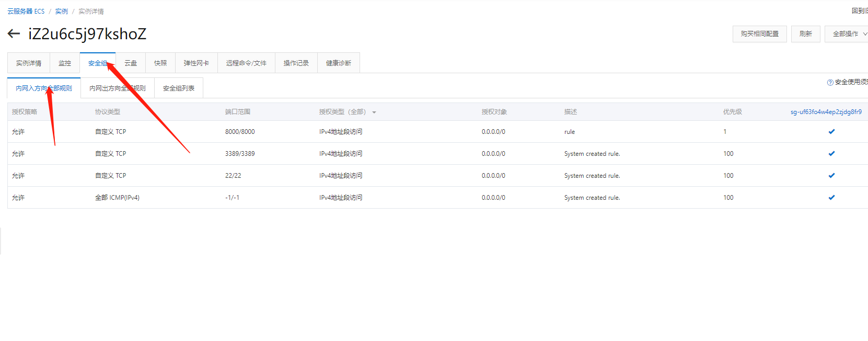This screenshot has width=868, height=341.
Task: Click the 协议类型 column header
Action: tap(108, 112)
